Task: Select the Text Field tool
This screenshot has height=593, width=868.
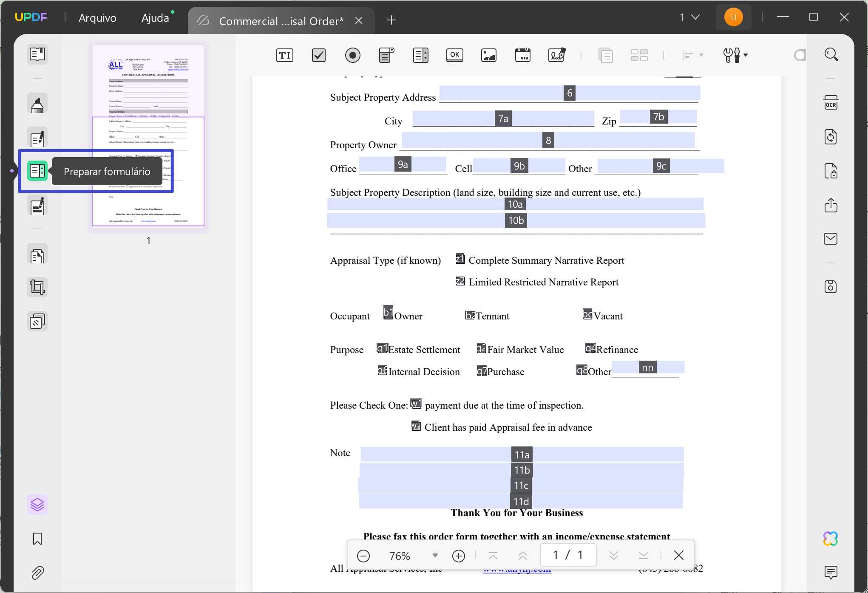Action: tap(284, 55)
